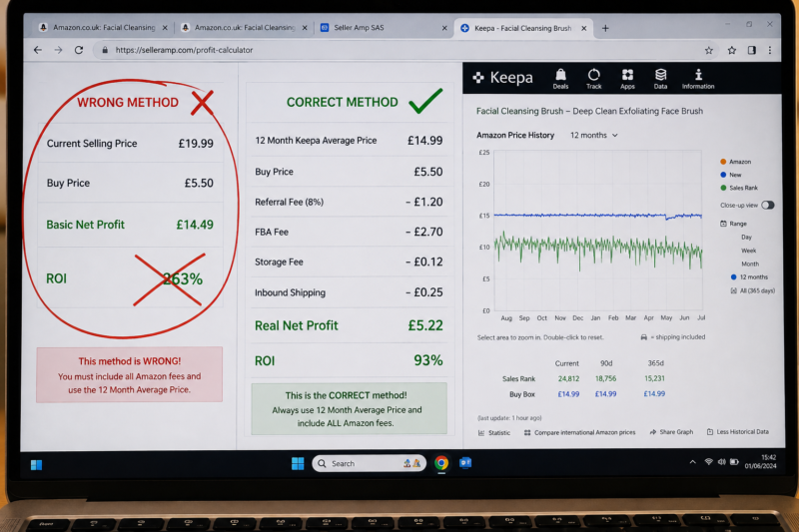Click Less Historical Data
This screenshot has height=532, width=799.
coord(737,432)
